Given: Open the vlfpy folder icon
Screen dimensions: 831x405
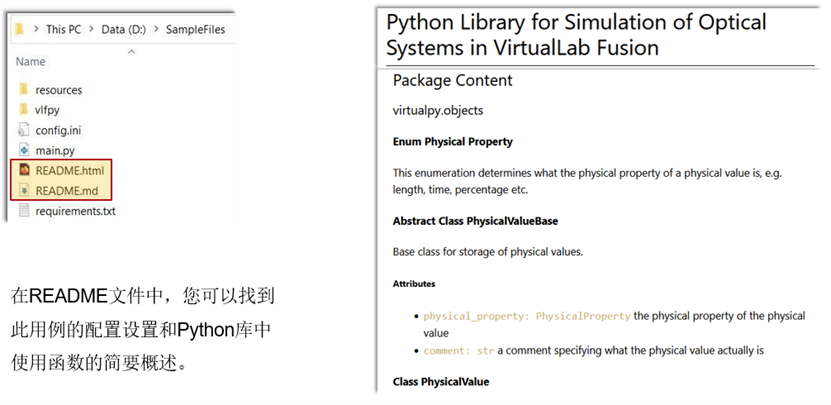Looking at the screenshot, I should point(23,110).
